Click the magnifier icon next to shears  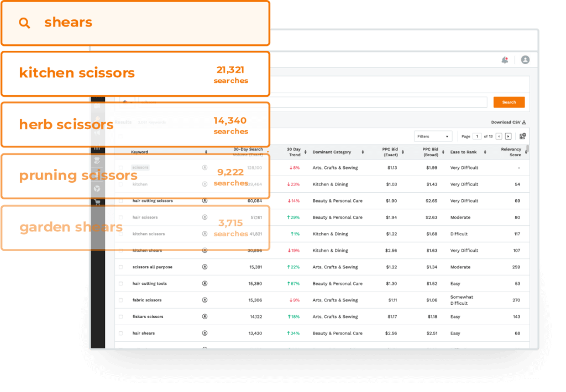24,23
